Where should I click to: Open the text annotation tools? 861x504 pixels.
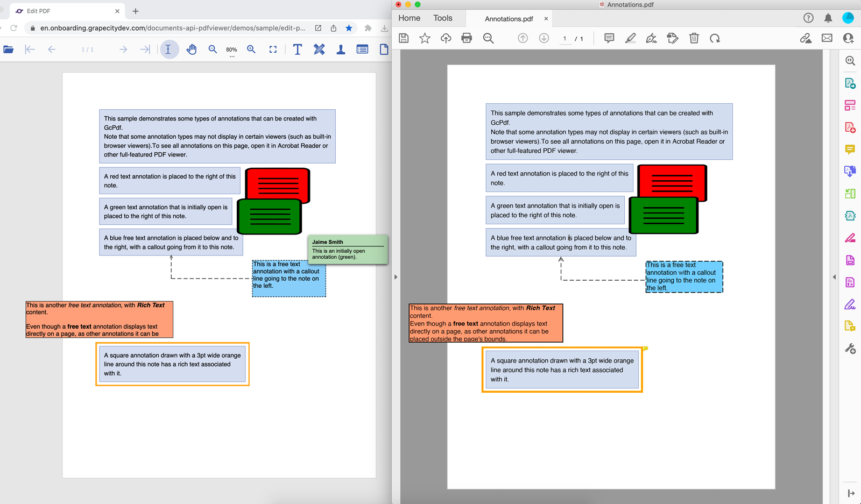coord(297,49)
